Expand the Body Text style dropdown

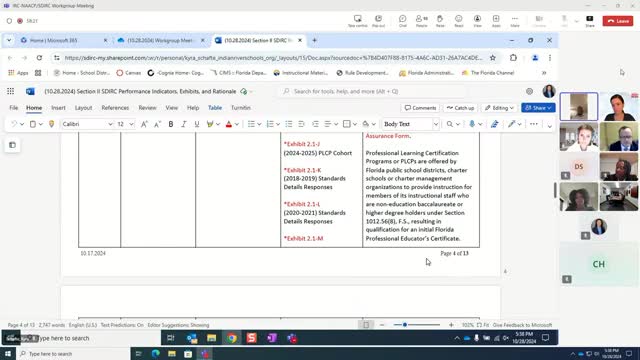click(436, 124)
